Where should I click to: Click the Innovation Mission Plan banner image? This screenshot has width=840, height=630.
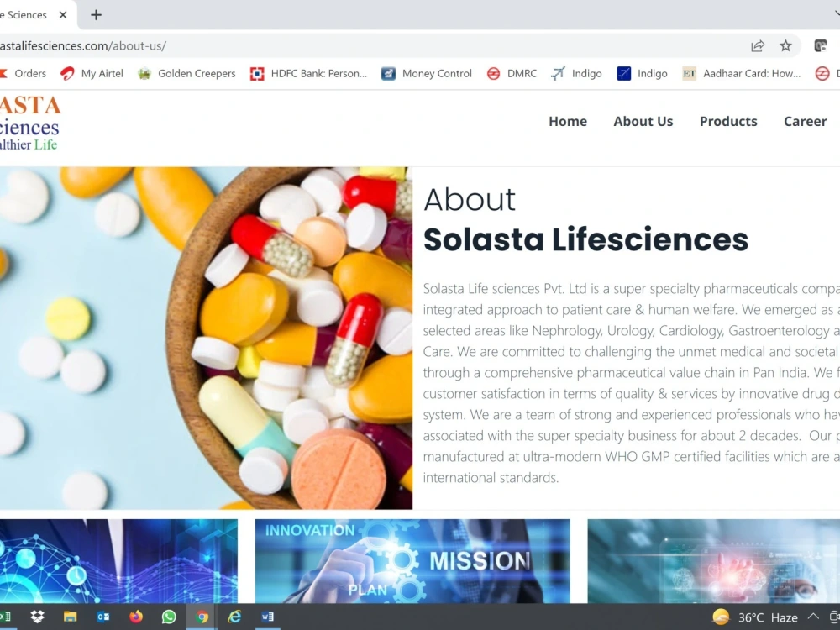click(412, 561)
